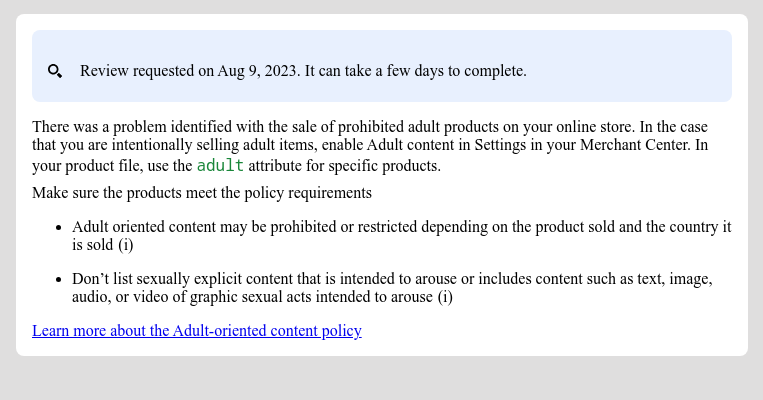Screen dimensions: 763x400
Task: Click the magnifier review icon
Action: [x=55, y=71]
